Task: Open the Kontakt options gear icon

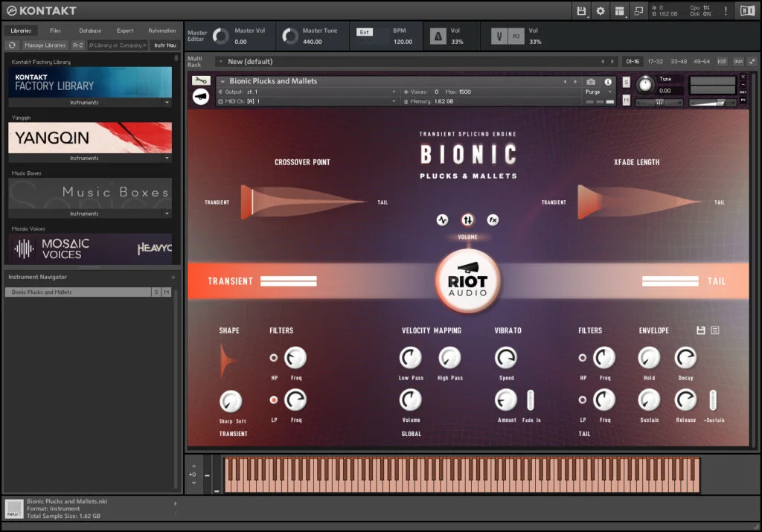Action: [x=601, y=10]
